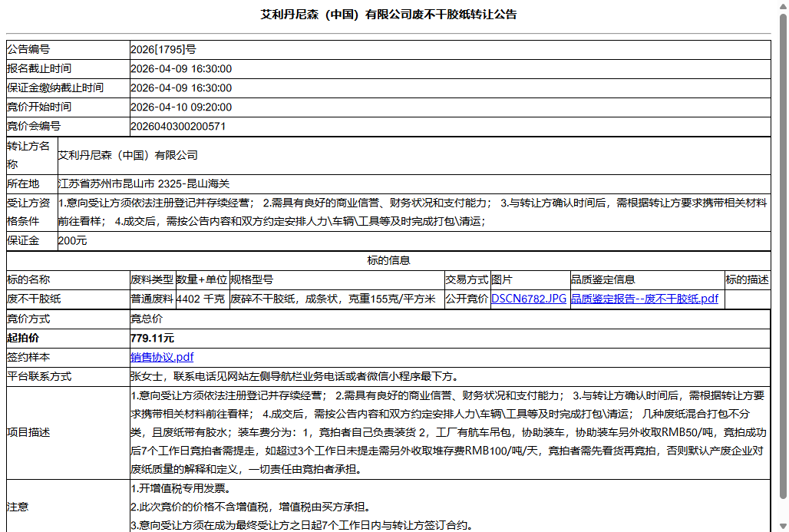Click the 品质鉴定信息 column header

click(647, 280)
